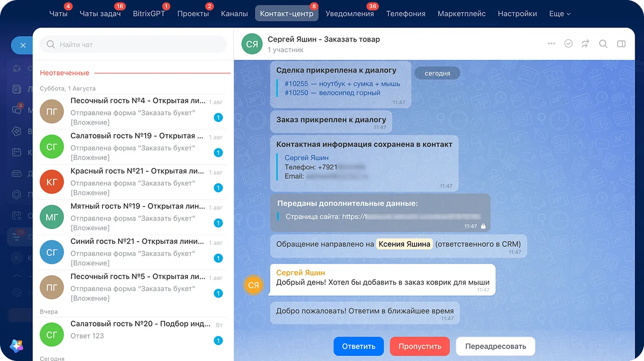The image size is (644, 361).
Task: Switch to the Уведомления tab
Action: (349, 14)
